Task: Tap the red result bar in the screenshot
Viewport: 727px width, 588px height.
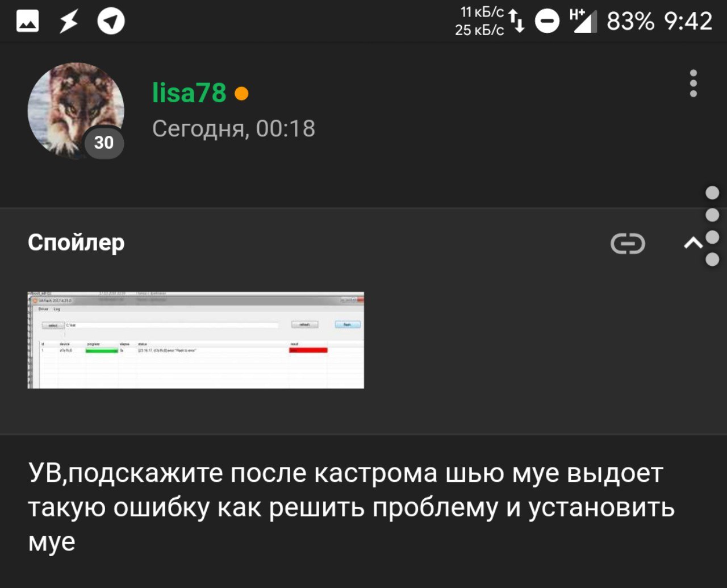Action: coord(308,351)
